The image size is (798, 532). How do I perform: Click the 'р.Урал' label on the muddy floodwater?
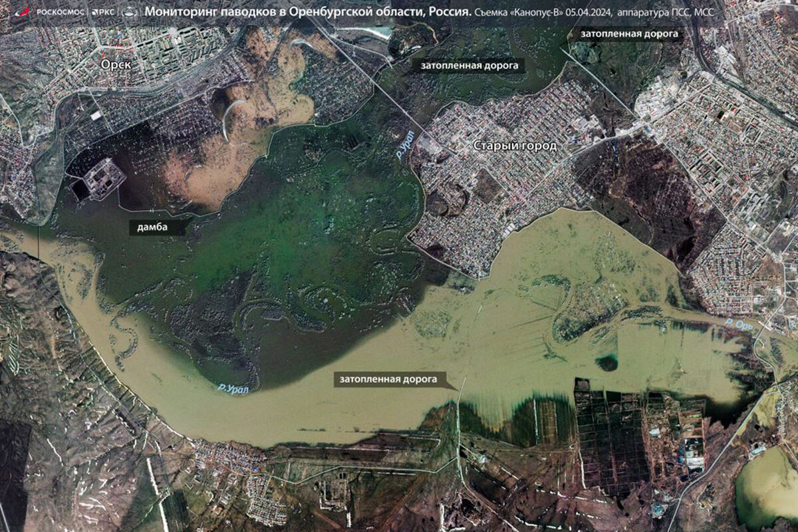pos(233,388)
